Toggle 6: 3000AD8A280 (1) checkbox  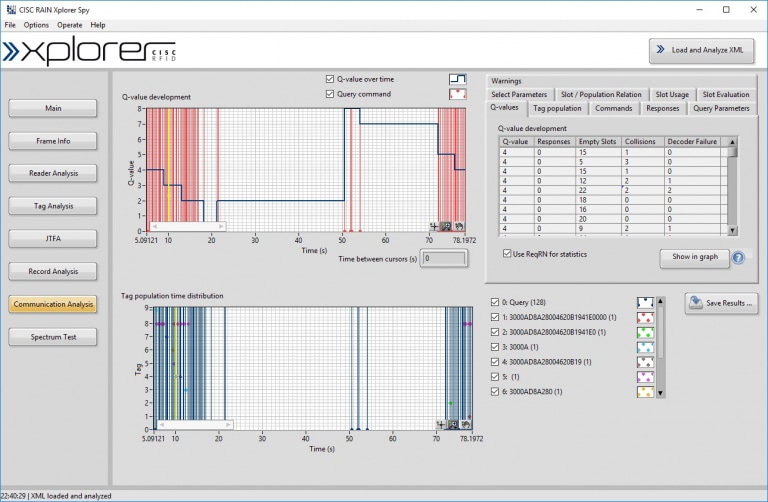click(x=495, y=392)
